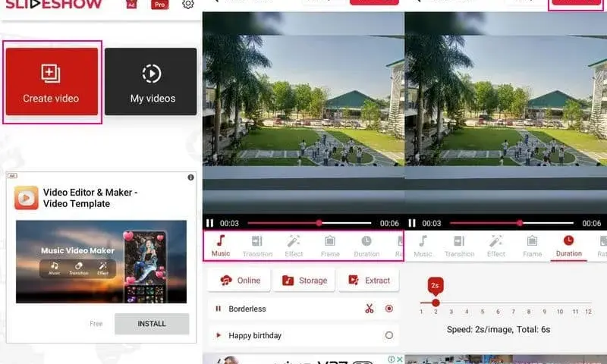Pause playback in the right video player

(412, 223)
